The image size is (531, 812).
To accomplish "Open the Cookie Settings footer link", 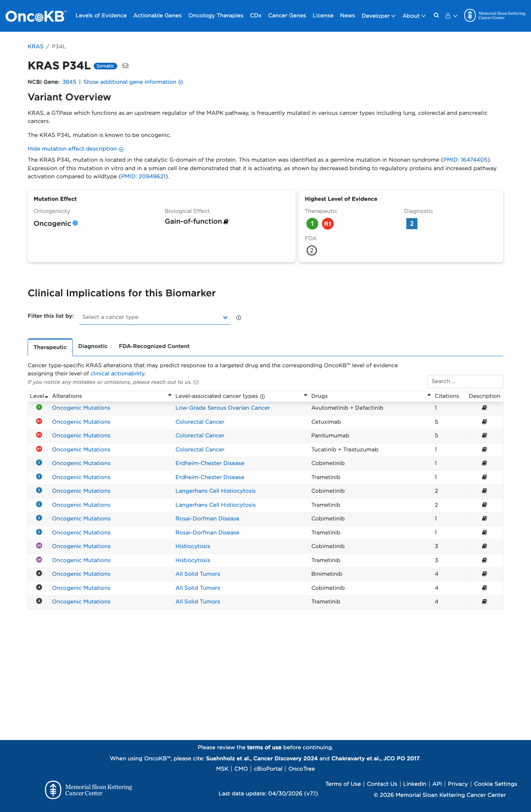I will point(495,784).
